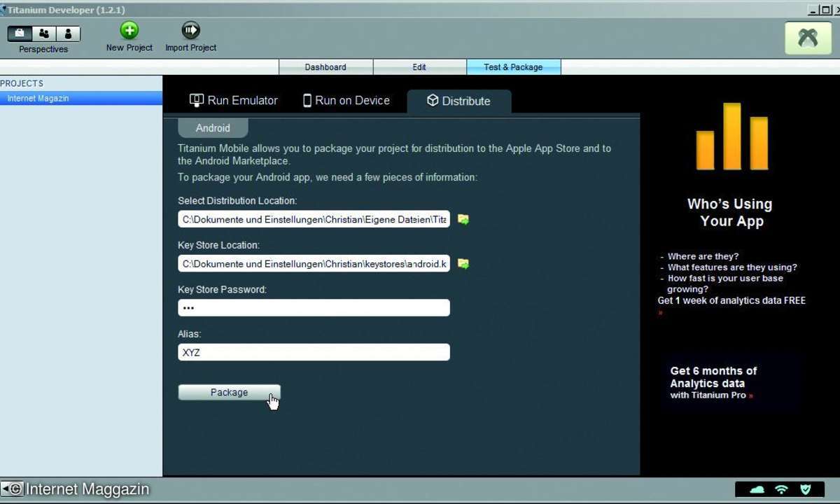Click the Perspectives label
Image resolution: width=840 pixels, height=504 pixels.
[43, 50]
